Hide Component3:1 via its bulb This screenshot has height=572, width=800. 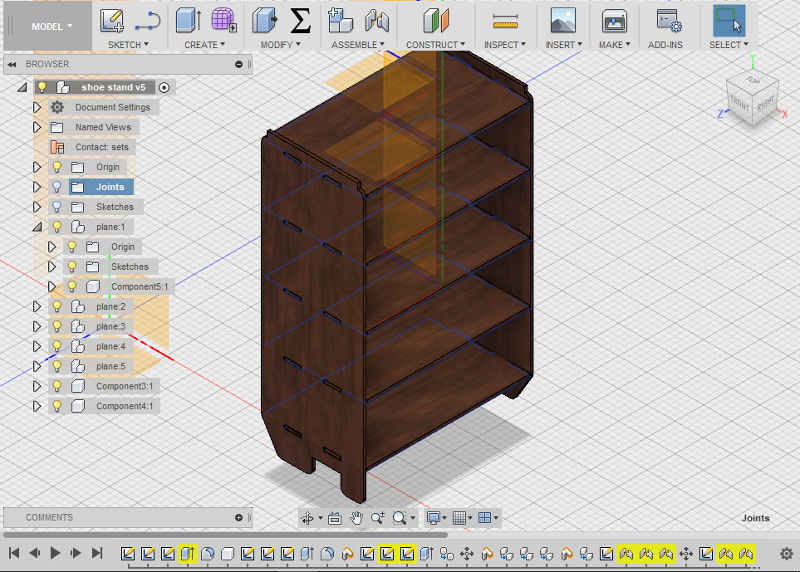tap(57, 386)
